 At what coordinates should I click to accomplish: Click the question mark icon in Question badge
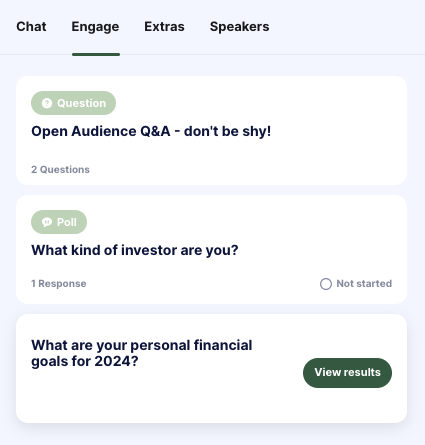[47, 103]
